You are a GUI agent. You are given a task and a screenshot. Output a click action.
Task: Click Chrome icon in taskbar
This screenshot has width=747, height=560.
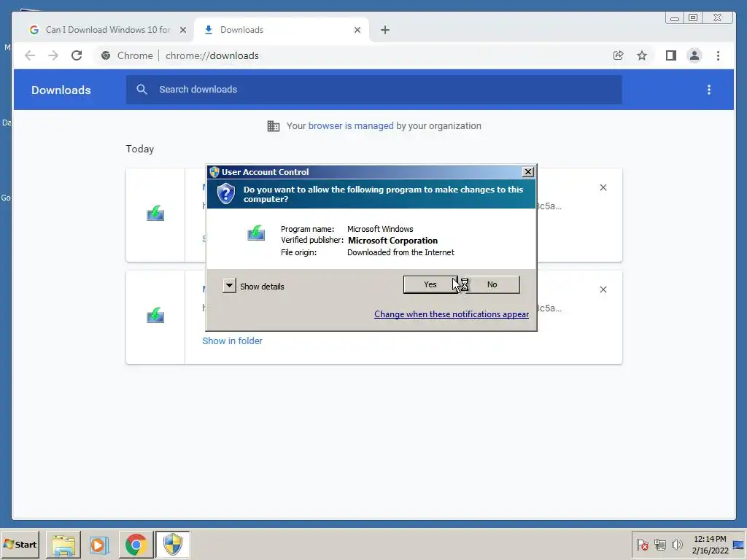click(x=136, y=545)
